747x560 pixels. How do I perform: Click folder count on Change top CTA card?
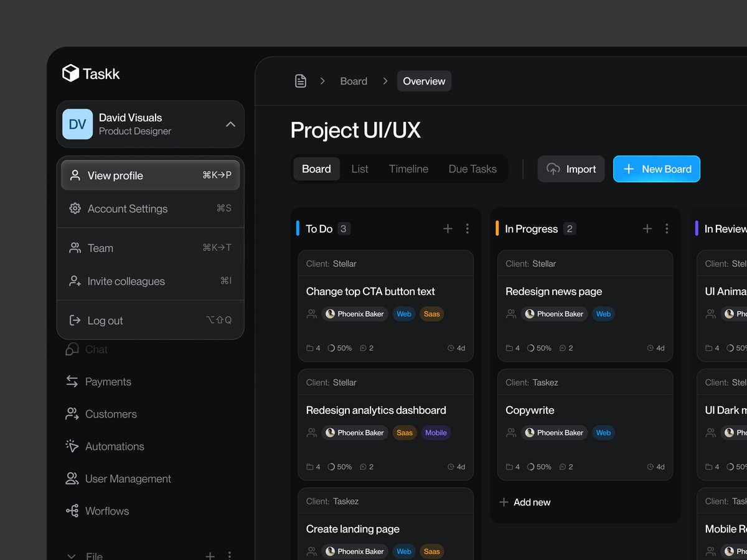point(314,348)
